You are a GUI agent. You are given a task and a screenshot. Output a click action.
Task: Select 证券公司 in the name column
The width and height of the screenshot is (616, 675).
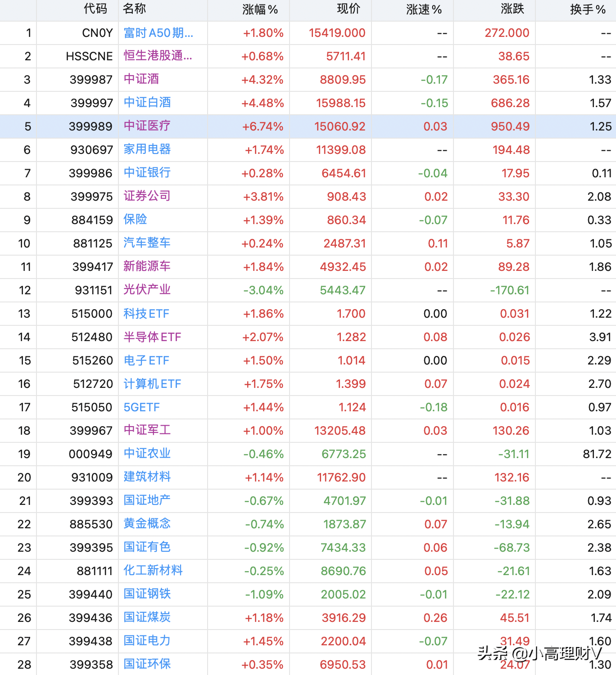[x=147, y=197]
